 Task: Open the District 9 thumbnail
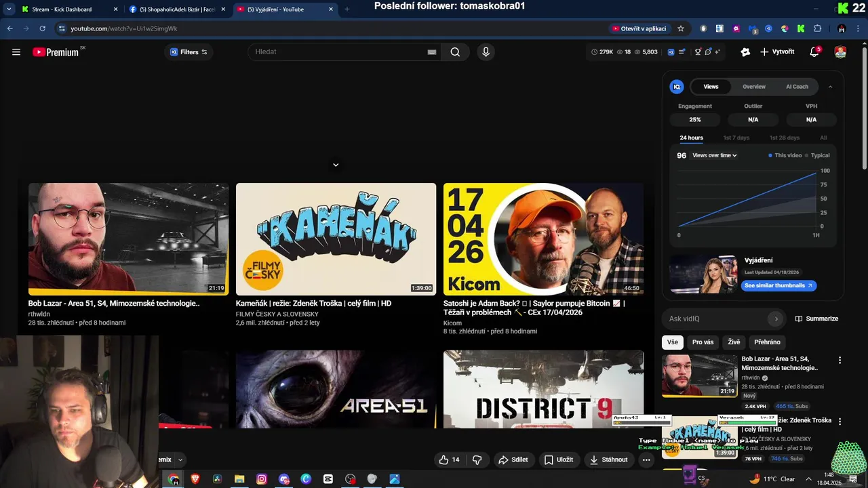(x=543, y=389)
